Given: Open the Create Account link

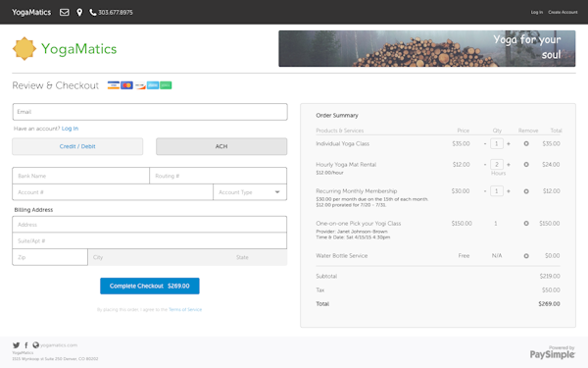Looking at the screenshot, I should point(563,12).
